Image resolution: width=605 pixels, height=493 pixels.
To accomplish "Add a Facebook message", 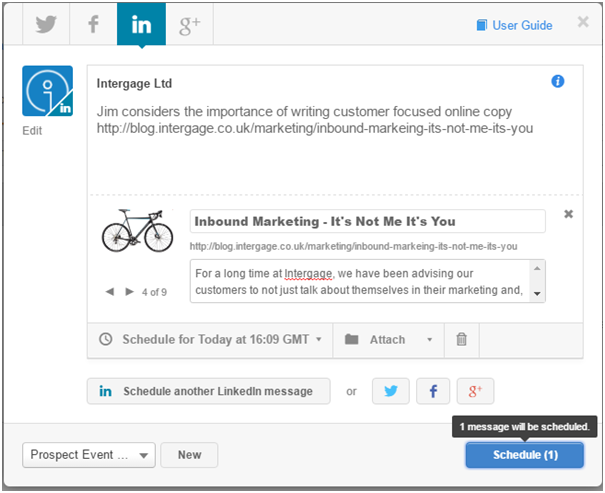I will tap(433, 391).
